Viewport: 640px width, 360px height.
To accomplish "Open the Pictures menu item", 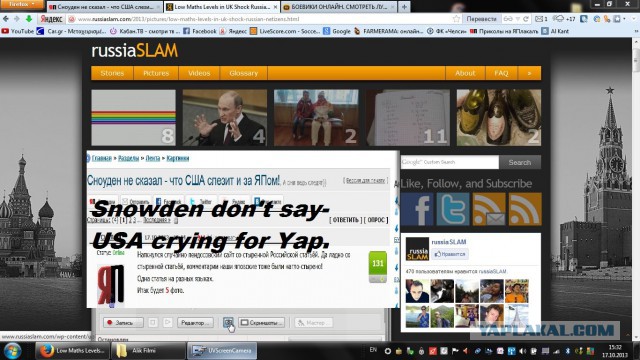I will point(156,73).
